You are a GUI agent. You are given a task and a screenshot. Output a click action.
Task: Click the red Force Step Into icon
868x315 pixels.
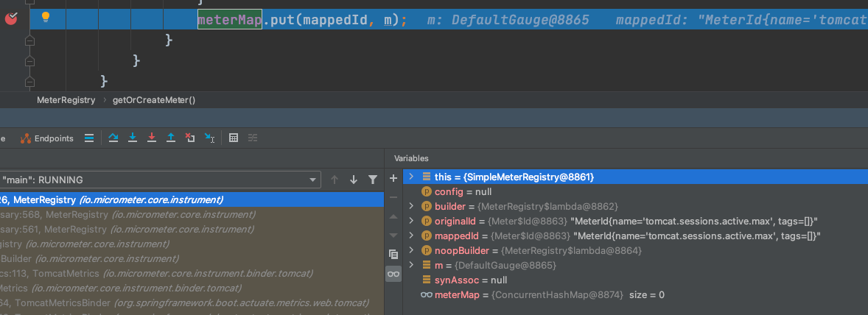[151, 138]
